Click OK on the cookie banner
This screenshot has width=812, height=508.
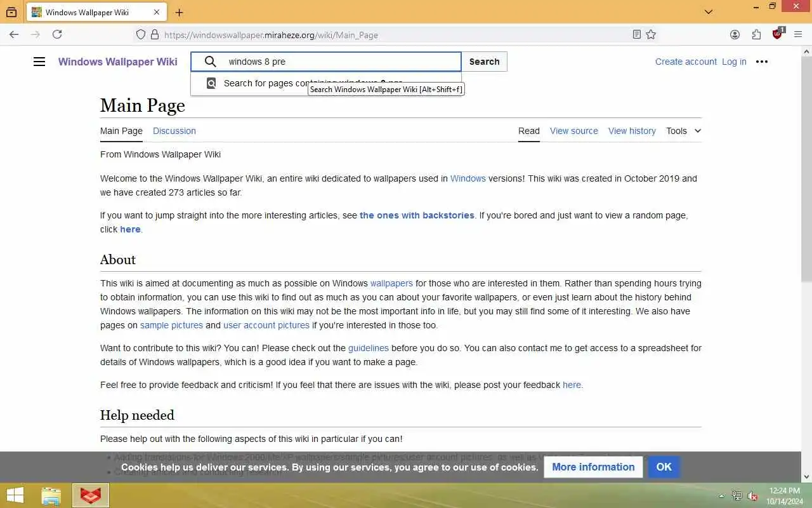(664, 467)
